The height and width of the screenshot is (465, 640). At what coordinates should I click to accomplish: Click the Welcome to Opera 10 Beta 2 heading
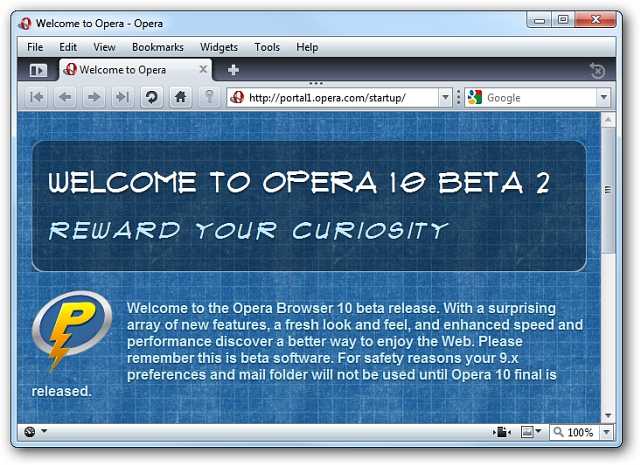point(300,182)
